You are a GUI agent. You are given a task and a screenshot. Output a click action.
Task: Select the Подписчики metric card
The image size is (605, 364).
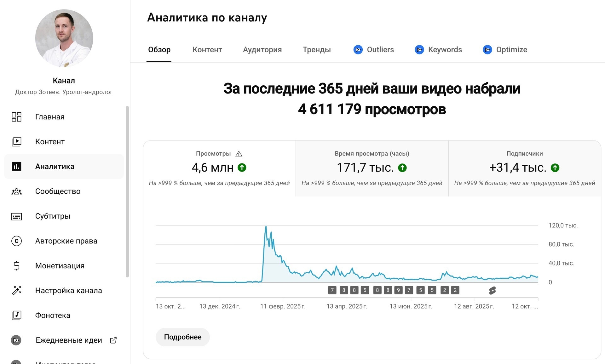click(x=524, y=168)
